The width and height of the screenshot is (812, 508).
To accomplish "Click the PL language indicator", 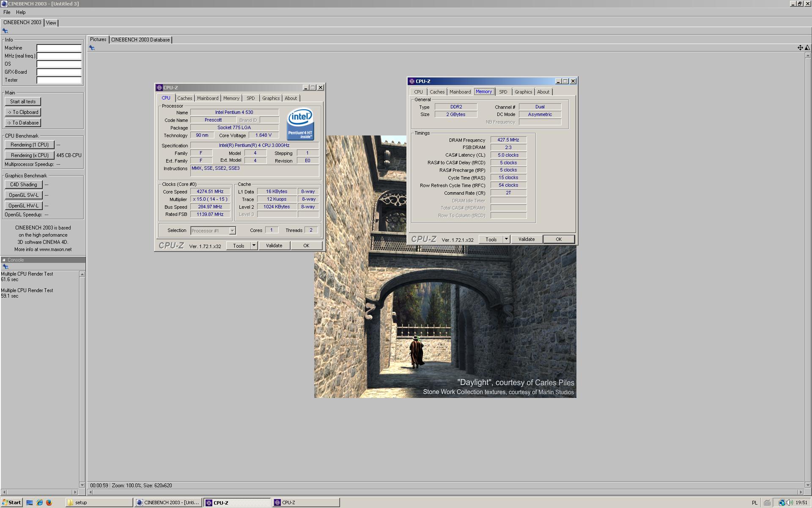I will 754,502.
